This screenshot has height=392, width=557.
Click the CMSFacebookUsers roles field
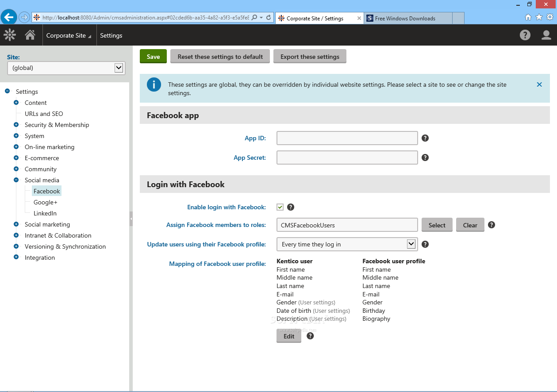point(347,225)
